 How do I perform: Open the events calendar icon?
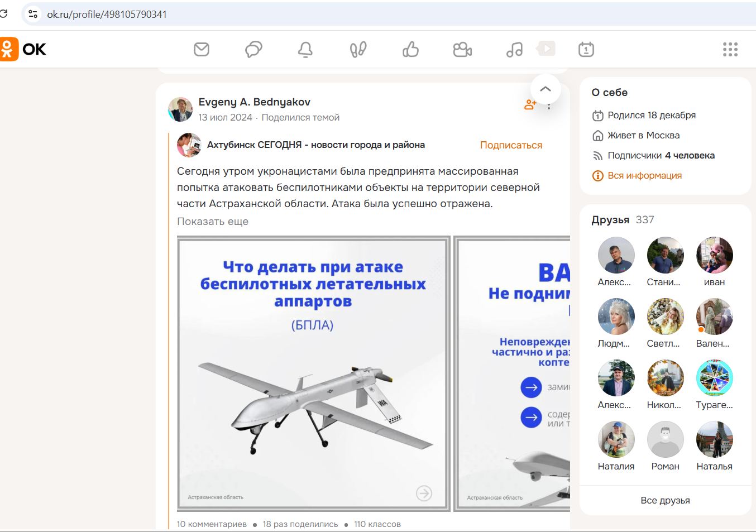point(586,49)
